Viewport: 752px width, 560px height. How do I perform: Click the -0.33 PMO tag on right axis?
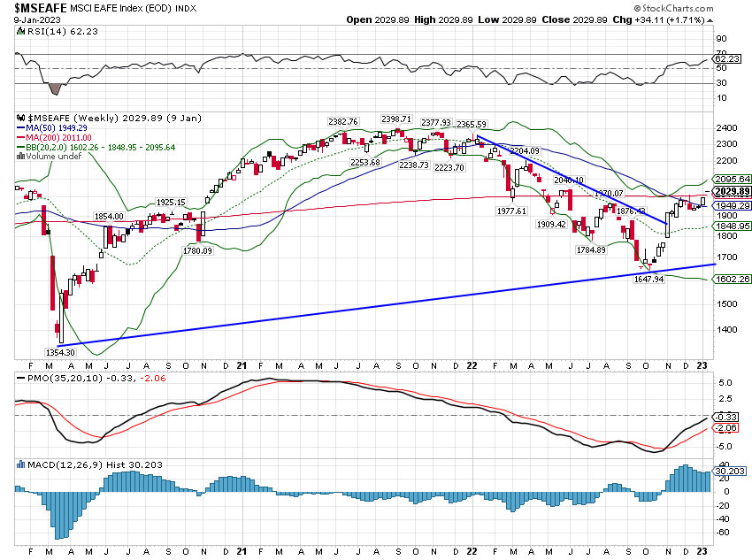pyautogui.click(x=725, y=417)
